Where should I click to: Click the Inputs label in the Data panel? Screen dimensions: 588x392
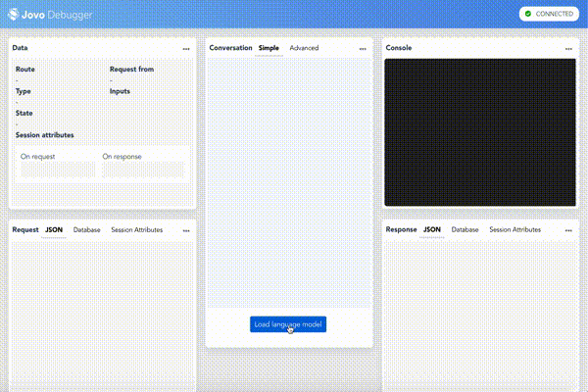tap(120, 91)
